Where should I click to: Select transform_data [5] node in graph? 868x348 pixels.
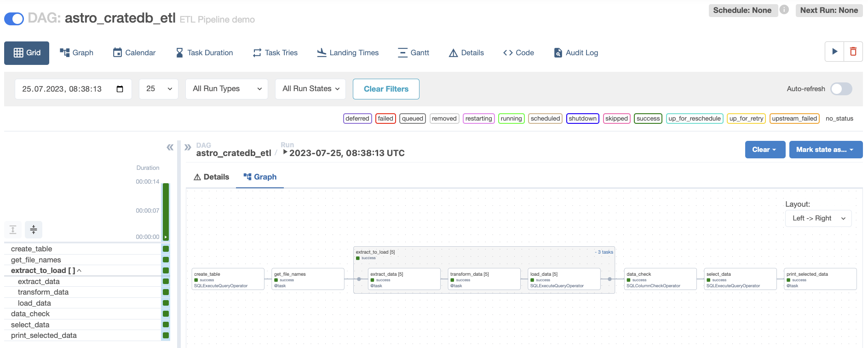click(484, 279)
